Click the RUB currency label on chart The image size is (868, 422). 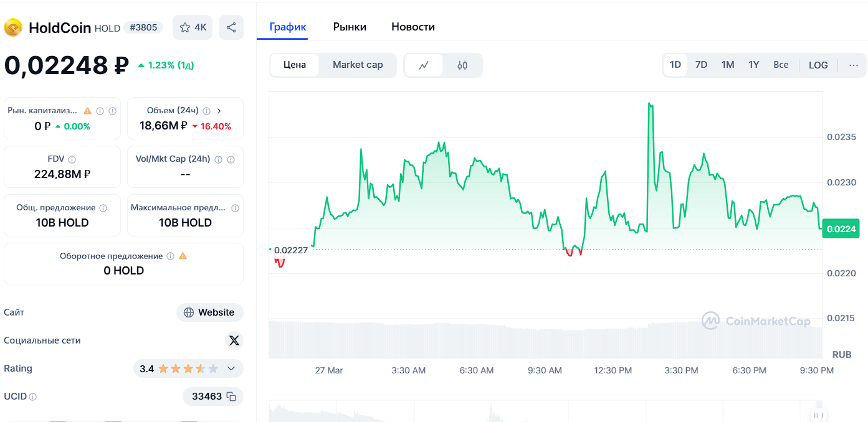pyautogui.click(x=842, y=354)
